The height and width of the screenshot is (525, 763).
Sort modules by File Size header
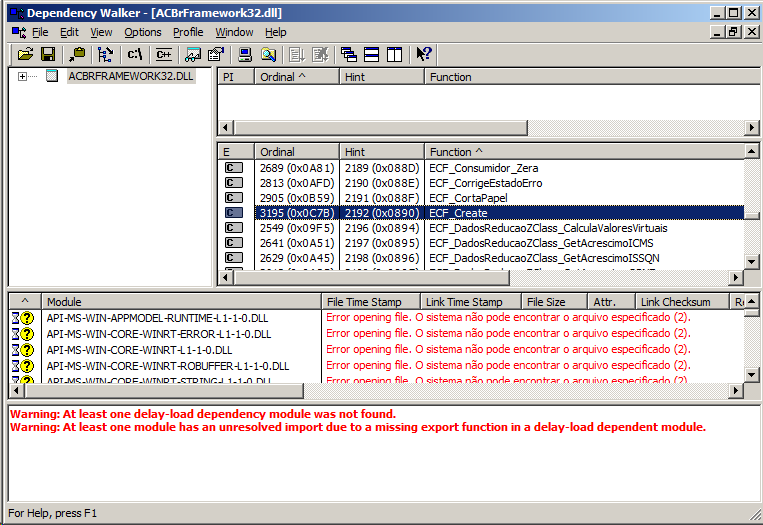[x=555, y=302]
